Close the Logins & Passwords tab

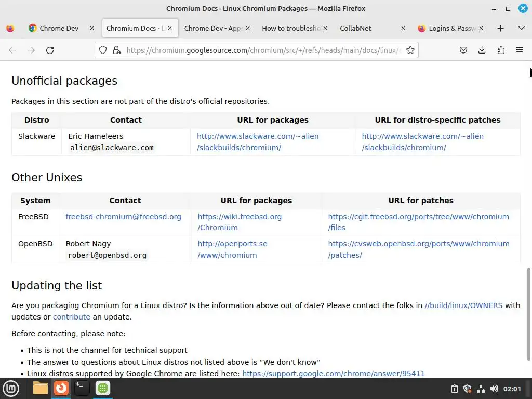click(481, 28)
